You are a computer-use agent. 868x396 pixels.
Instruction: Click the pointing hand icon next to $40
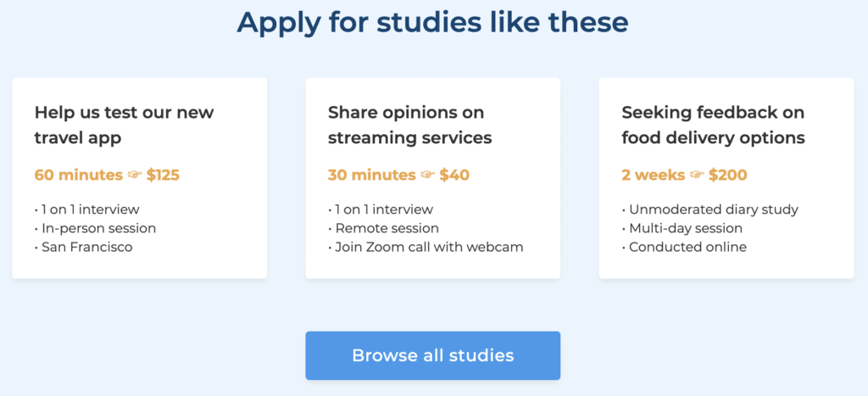point(427,176)
